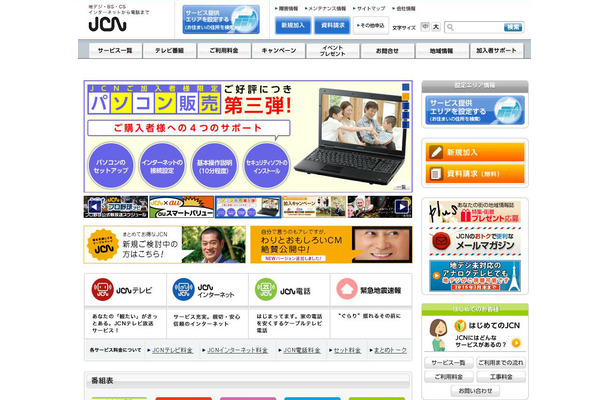The image size is (610, 400).
Task: Open the 加入者サポート navigation tab
Action: point(496,51)
